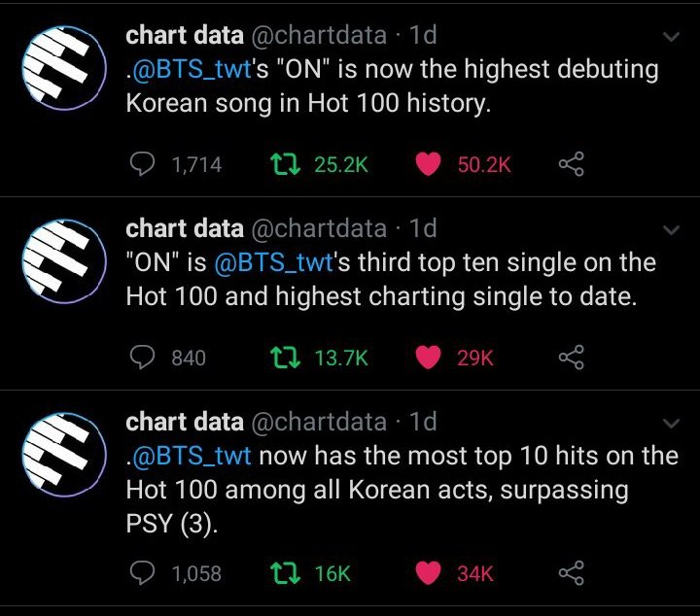
Task: Share the highest debuting Korean song tweet
Action: (x=572, y=165)
